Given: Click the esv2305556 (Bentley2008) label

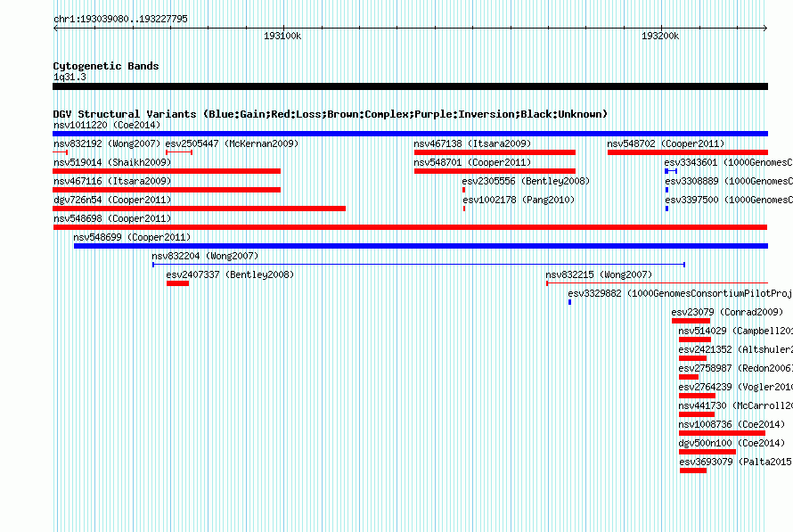Looking at the screenshot, I should click(x=526, y=181).
